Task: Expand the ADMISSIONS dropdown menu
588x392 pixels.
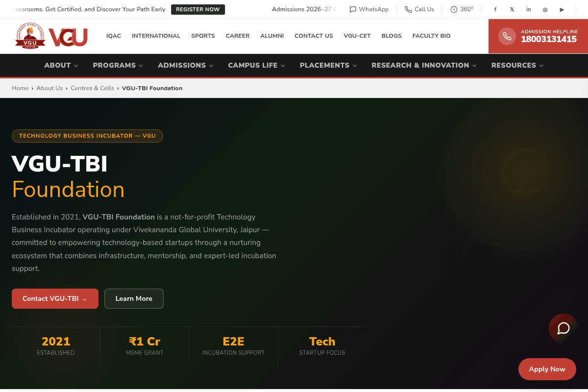Action: coord(186,65)
